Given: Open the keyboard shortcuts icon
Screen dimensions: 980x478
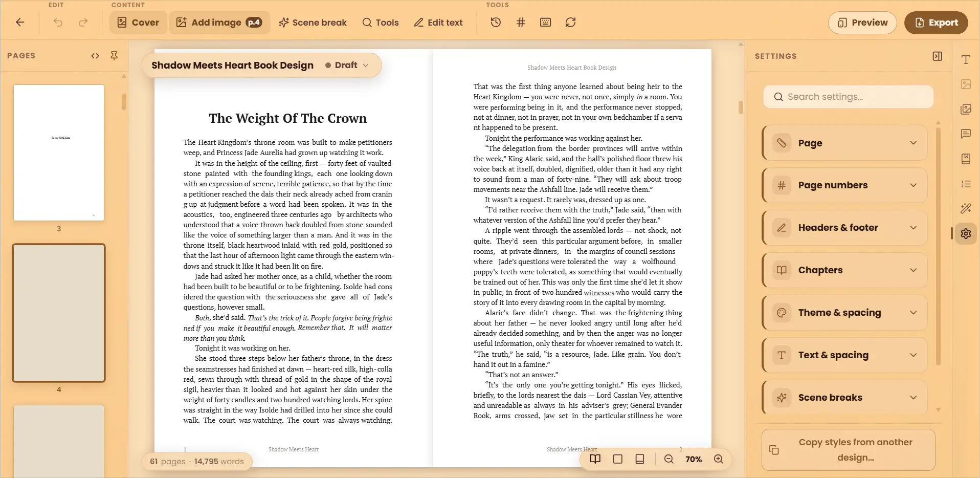Looking at the screenshot, I should pyautogui.click(x=546, y=23).
